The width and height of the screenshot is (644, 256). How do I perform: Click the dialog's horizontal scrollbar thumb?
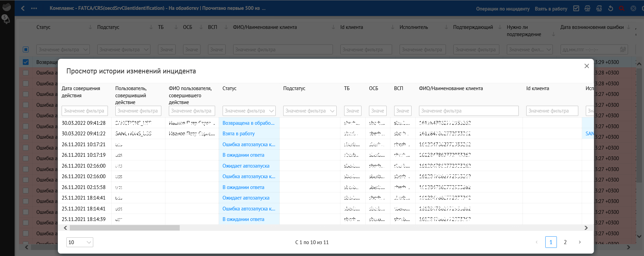click(125, 228)
